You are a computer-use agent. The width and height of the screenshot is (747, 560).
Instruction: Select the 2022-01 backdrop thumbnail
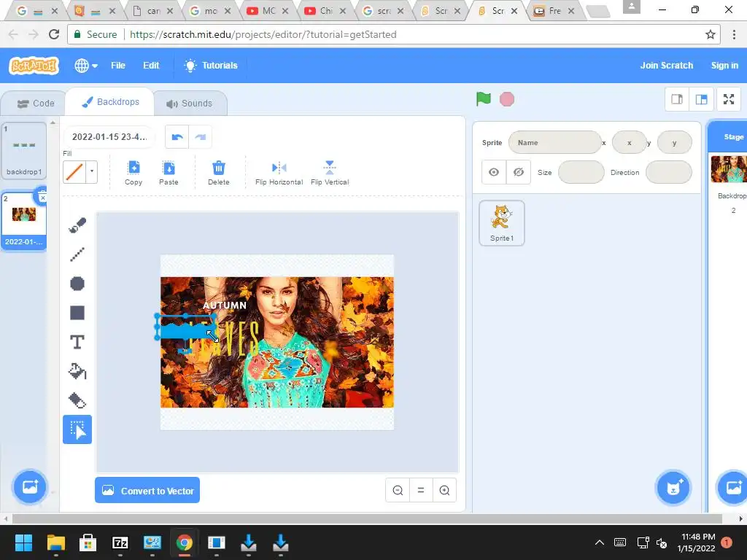click(24, 220)
